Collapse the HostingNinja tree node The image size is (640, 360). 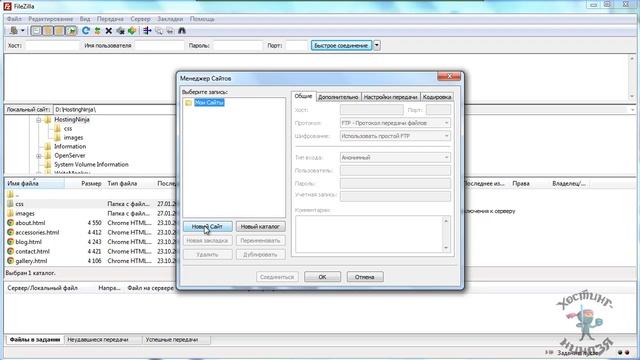click(38, 120)
